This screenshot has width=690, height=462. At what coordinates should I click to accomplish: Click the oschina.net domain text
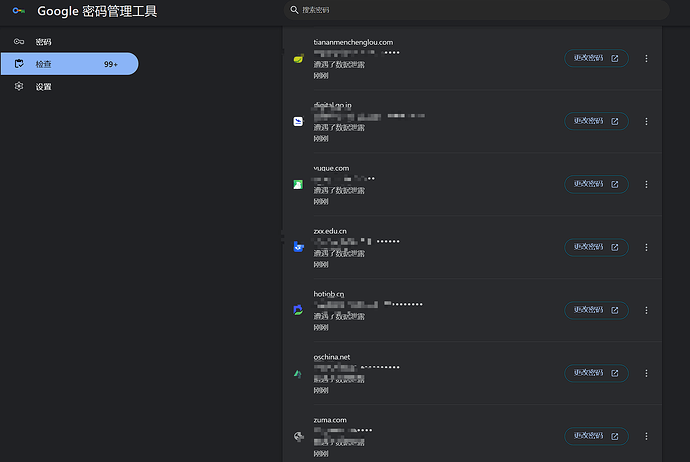332,357
